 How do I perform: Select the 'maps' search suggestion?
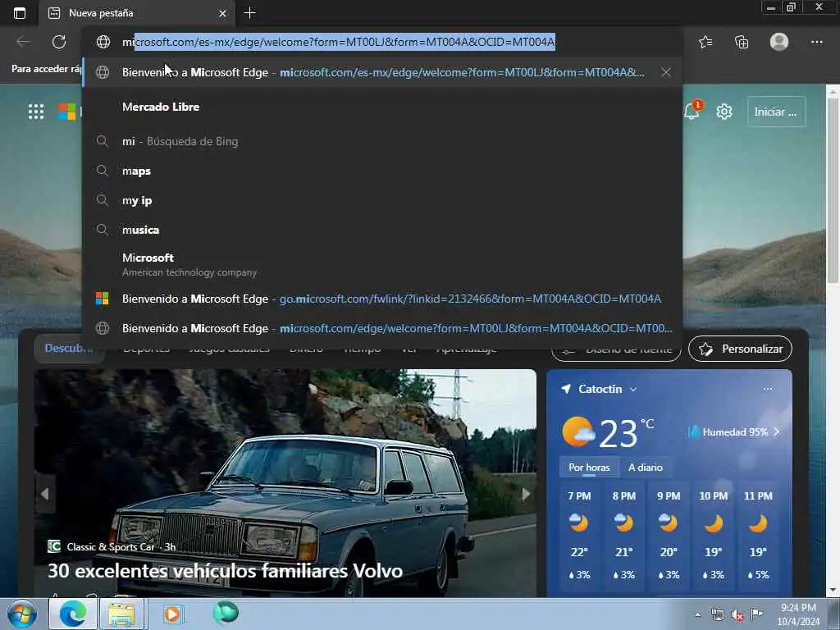(x=382, y=171)
